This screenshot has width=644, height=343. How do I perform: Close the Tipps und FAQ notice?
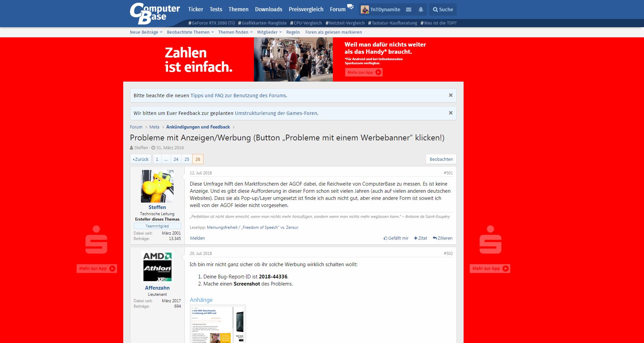coord(451,95)
